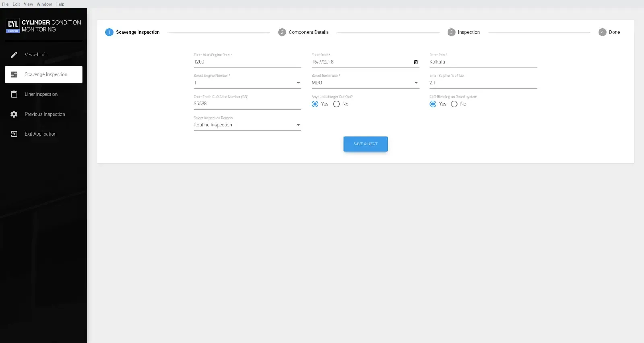Select Yes for turbocharger Cut-Out
The height and width of the screenshot is (343, 644).
tap(315, 104)
